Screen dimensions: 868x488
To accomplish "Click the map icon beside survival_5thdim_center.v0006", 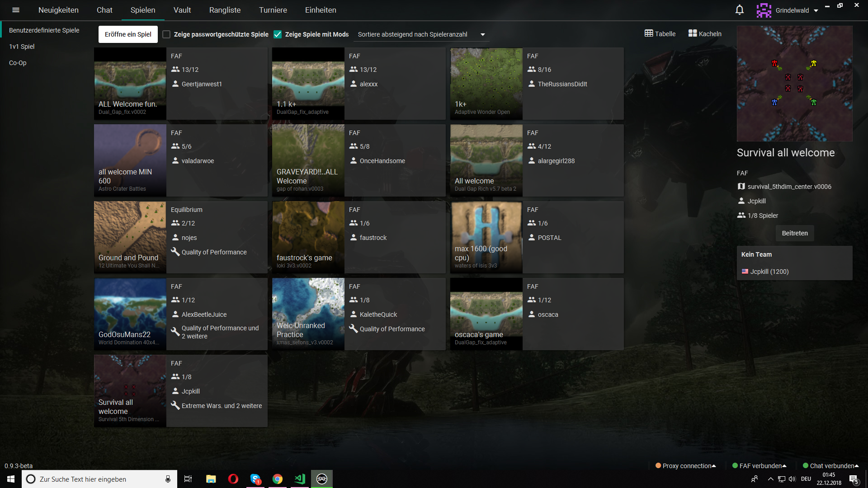I will (x=741, y=186).
